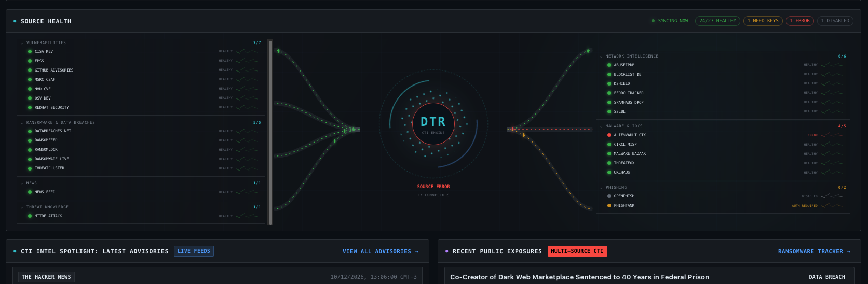Filter by the 1 Need Keys badge
The height and width of the screenshot is (284, 868).
(763, 21)
